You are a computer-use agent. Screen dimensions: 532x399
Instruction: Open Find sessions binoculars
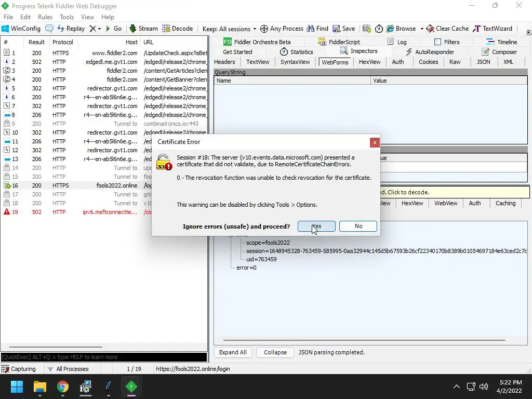tap(317, 29)
